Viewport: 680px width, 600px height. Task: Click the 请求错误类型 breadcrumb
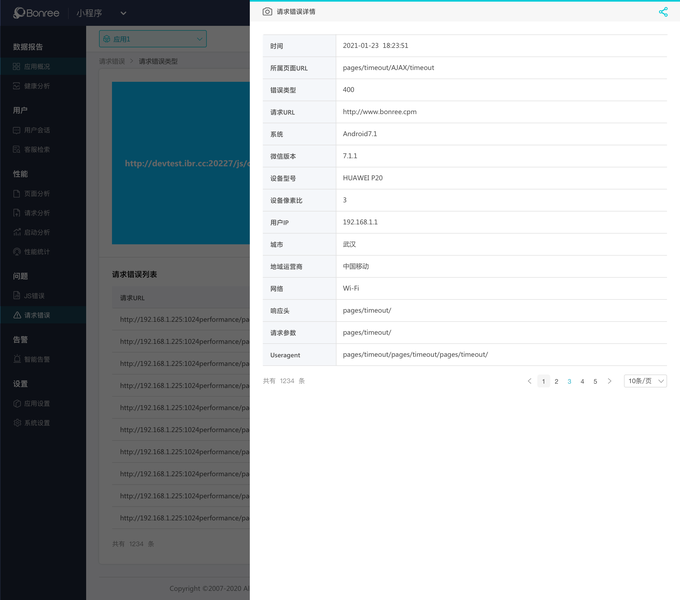point(158,61)
